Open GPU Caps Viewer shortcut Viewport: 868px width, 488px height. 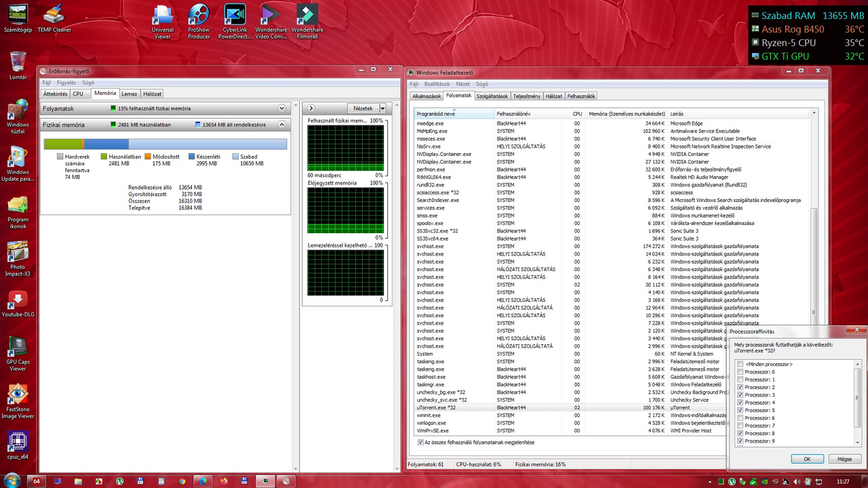(x=18, y=354)
